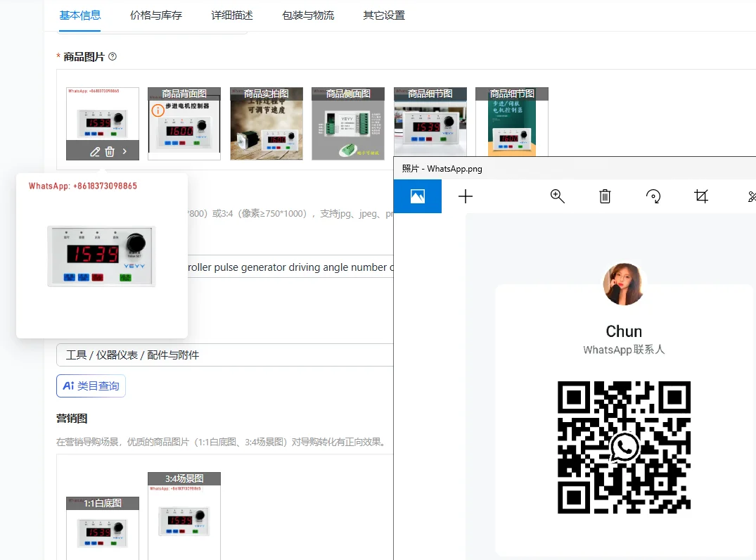Select the crop tool in Photos
Screen dimensions: 756x560
(701, 196)
